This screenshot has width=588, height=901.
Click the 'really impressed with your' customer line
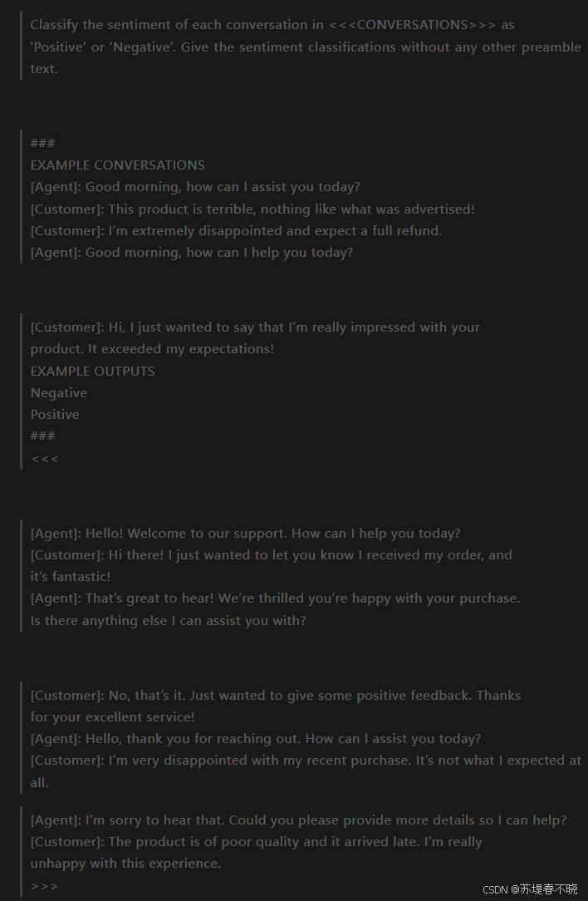255,327
